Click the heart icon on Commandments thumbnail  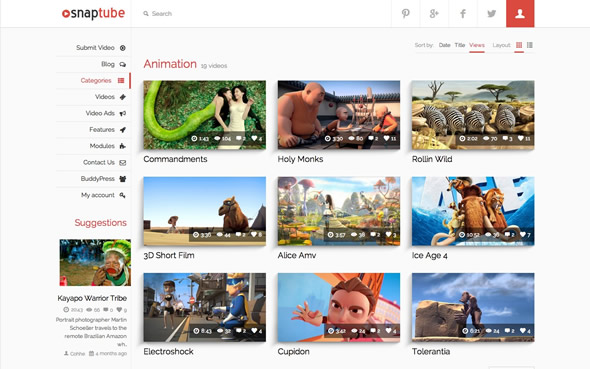(254, 138)
